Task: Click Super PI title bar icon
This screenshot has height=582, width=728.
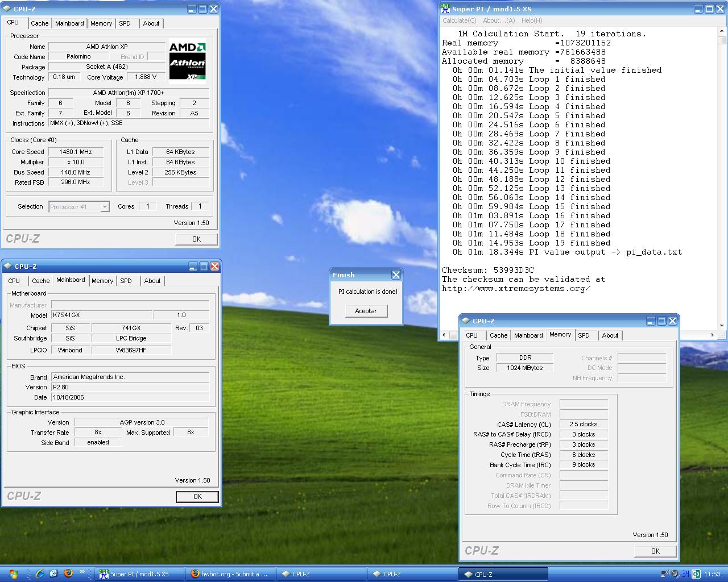Action: coord(445,9)
